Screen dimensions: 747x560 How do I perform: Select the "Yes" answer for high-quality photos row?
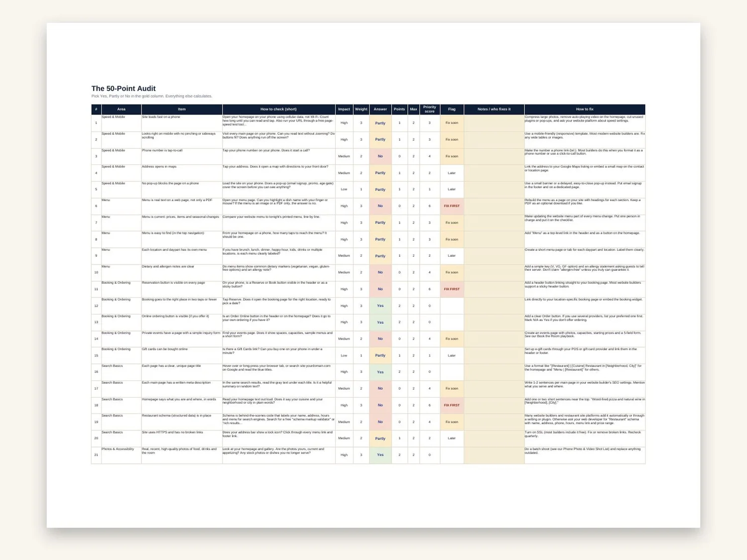point(380,455)
